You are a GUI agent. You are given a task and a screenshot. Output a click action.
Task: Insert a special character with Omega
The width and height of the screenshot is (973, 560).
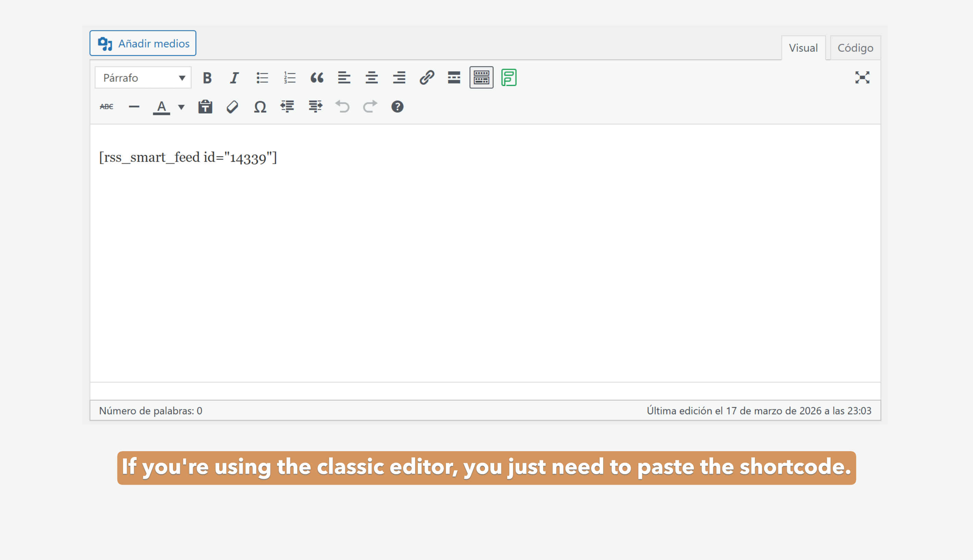(x=260, y=106)
